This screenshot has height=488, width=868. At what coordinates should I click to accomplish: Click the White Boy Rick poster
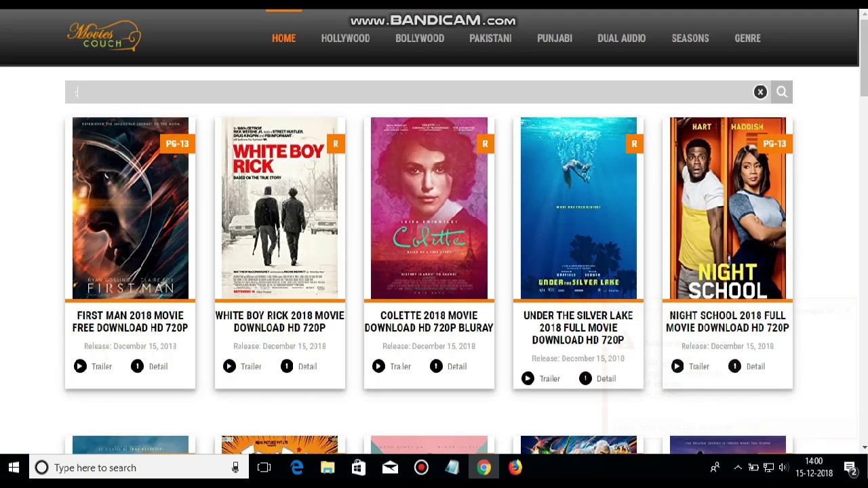point(279,208)
